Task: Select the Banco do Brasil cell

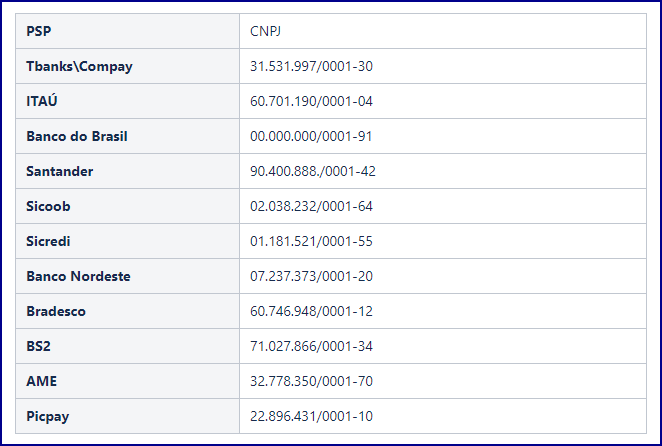Action: click(128, 136)
